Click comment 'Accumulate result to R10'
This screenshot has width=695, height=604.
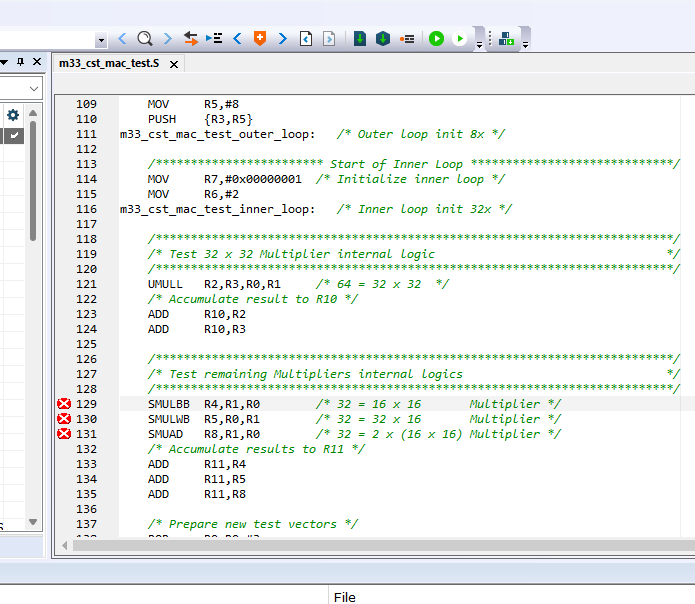pos(253,299)
